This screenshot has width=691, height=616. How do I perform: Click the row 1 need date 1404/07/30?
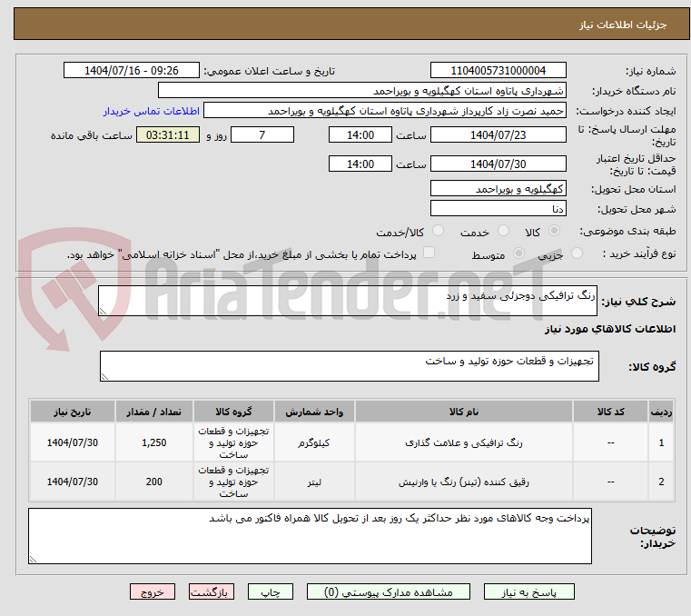coord(73,442)
